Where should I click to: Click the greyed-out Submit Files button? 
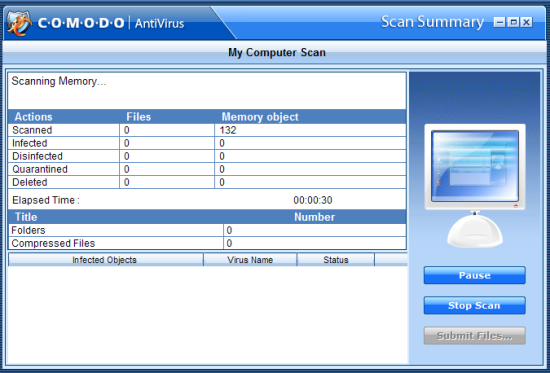coord(475,335)
